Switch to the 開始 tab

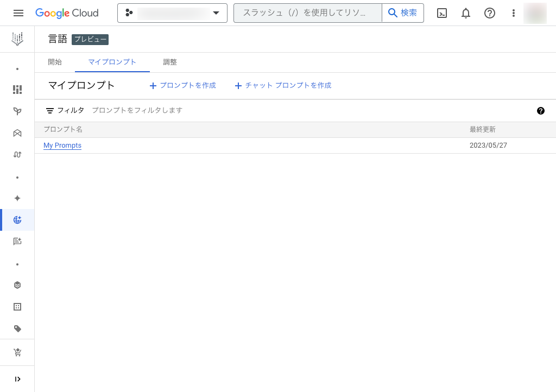pos(55,62)
